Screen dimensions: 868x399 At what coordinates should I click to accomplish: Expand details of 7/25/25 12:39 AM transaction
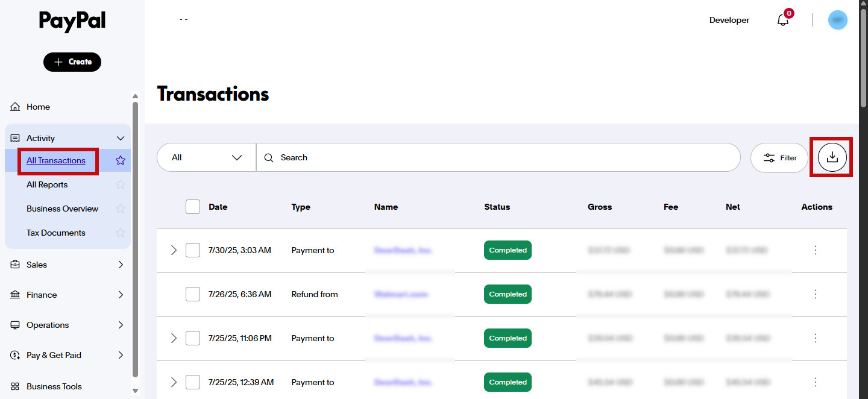point(174,382)
